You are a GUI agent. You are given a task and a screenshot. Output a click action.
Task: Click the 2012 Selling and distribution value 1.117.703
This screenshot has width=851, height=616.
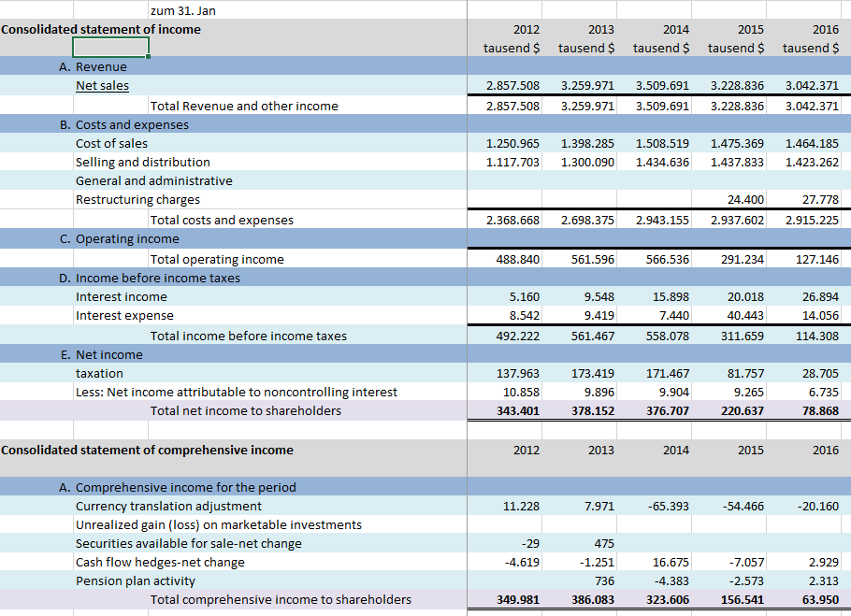click(512, 162)
